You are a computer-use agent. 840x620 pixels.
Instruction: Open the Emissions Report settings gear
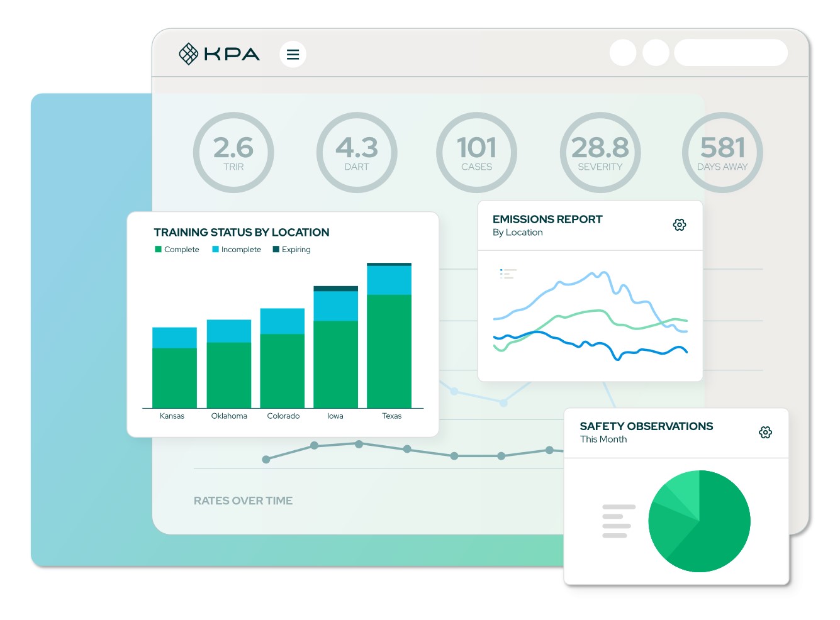(x=680, y=224)
